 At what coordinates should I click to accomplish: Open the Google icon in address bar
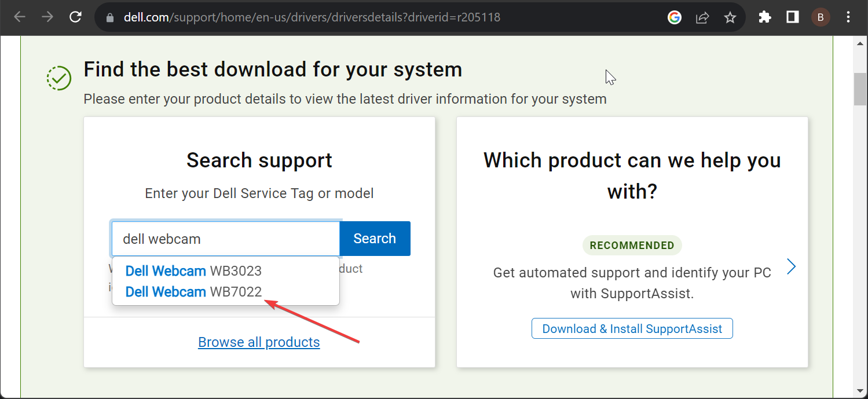(675, 17)
